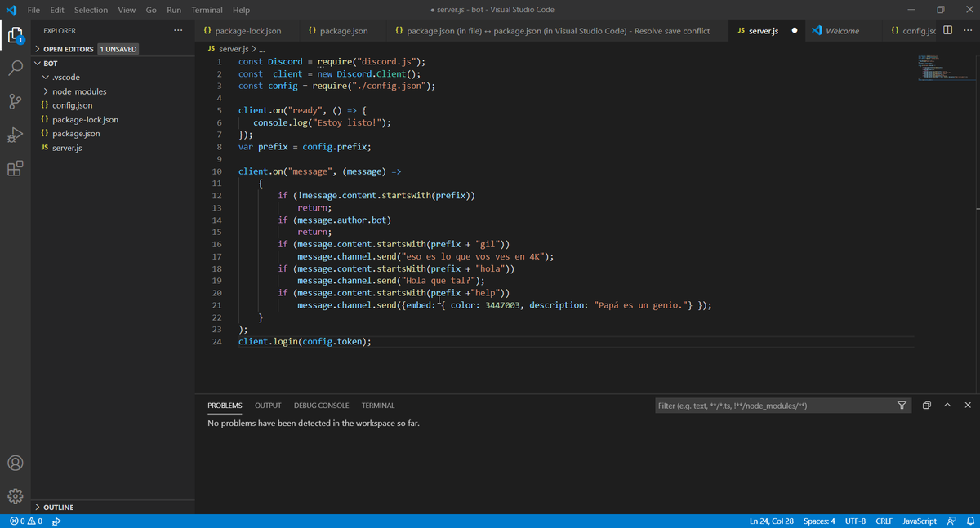The width and height of the screenshot is (980, 528).
Task: Open the Selection menu
Action: point(91,10)
